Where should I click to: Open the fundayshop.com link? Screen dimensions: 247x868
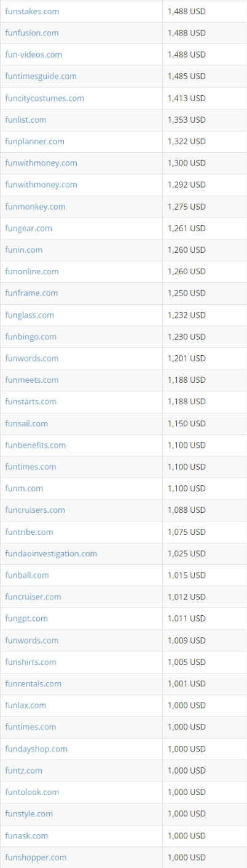click(36, 749)
